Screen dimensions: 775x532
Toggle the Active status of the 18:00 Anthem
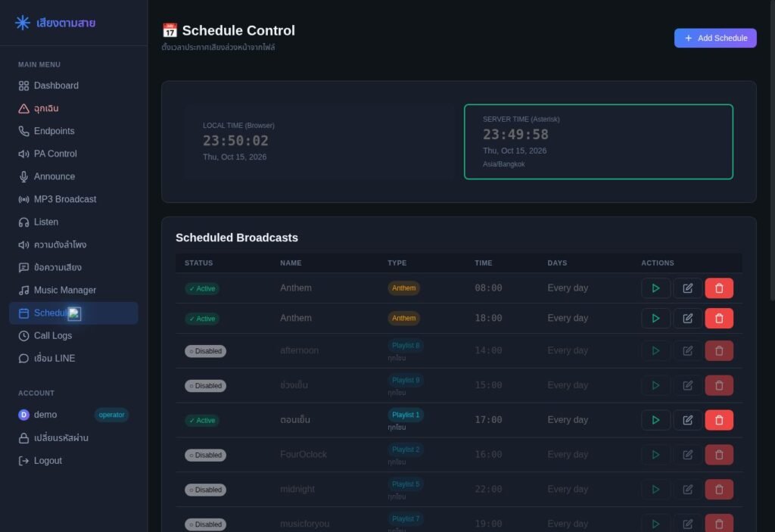pos(202,319)
